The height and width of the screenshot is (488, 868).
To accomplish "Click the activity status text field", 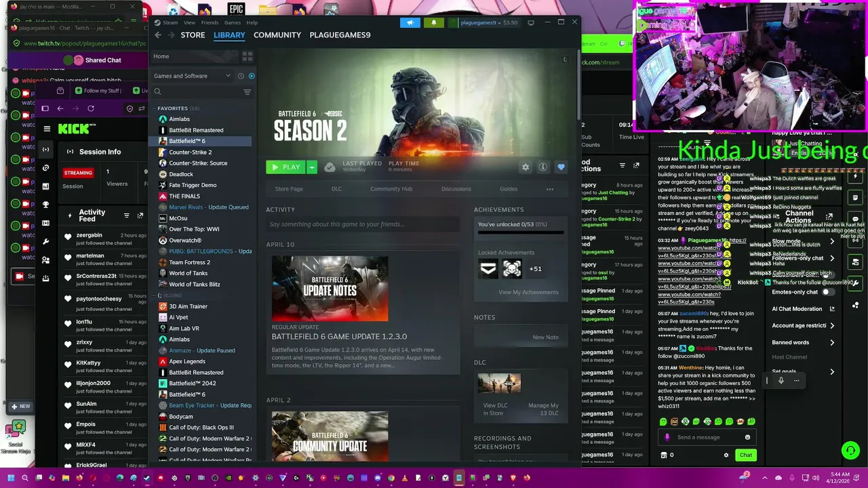I will tap(363, 224).
